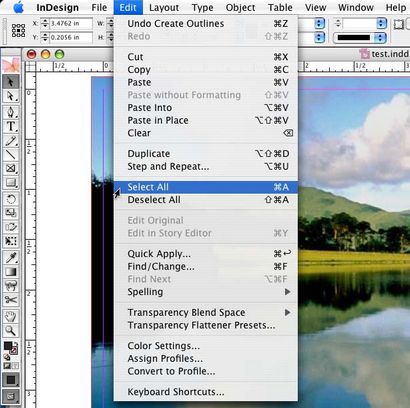Viewport: 410px width, 408px height.
Task: Choose Cut from the Edit menu
Action: pyautogui.click(x=206, y=57)
